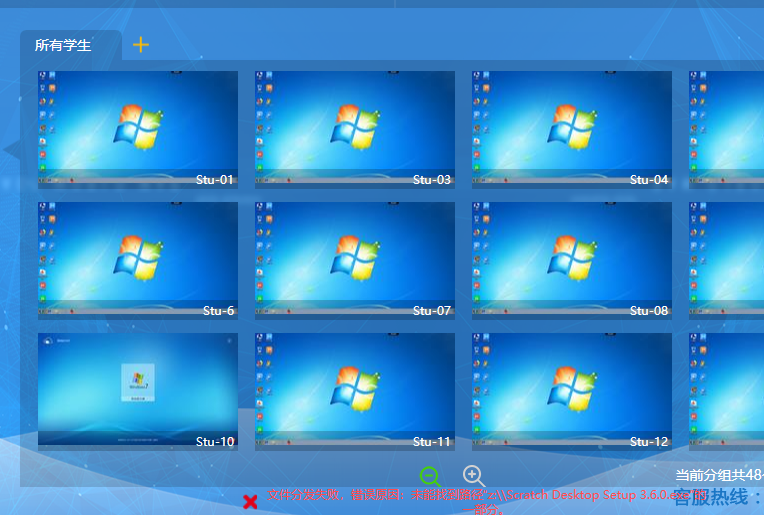This screenshot has width=764, height=515.
Task: Zoom out thumbnails with green minus magnifier
Action: click(430, 477)
